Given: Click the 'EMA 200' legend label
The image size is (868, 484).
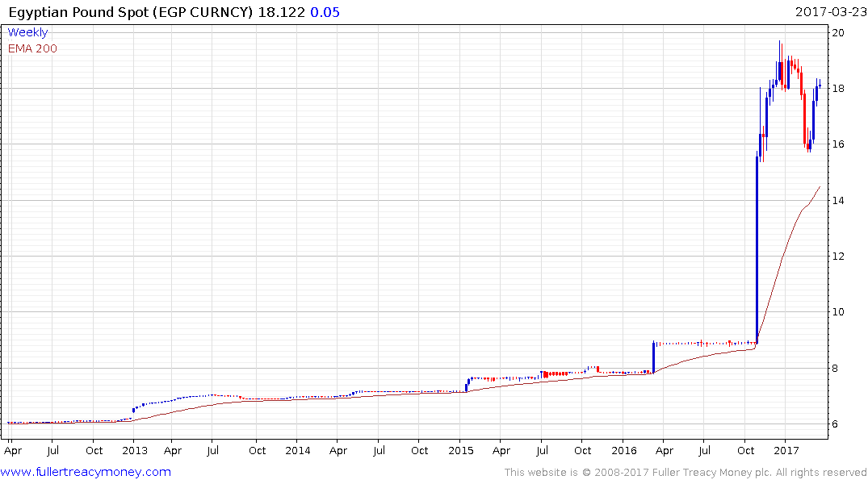Looking at the screenshot, I should click(x=32, y=48).
